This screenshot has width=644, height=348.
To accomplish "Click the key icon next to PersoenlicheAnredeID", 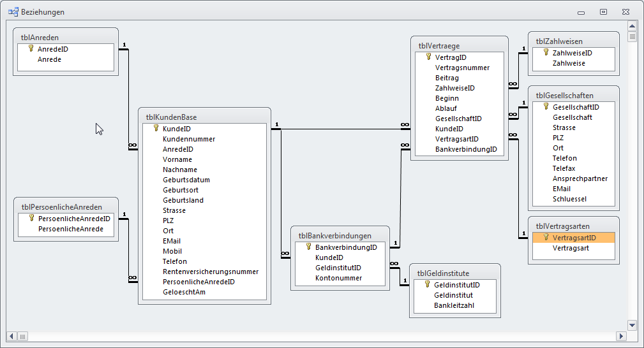I will (31, 218).
